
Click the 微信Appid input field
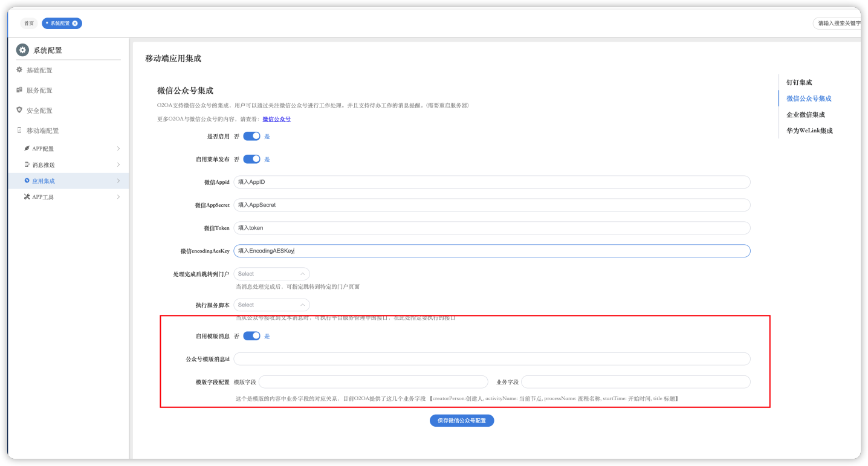click(491, 182)
